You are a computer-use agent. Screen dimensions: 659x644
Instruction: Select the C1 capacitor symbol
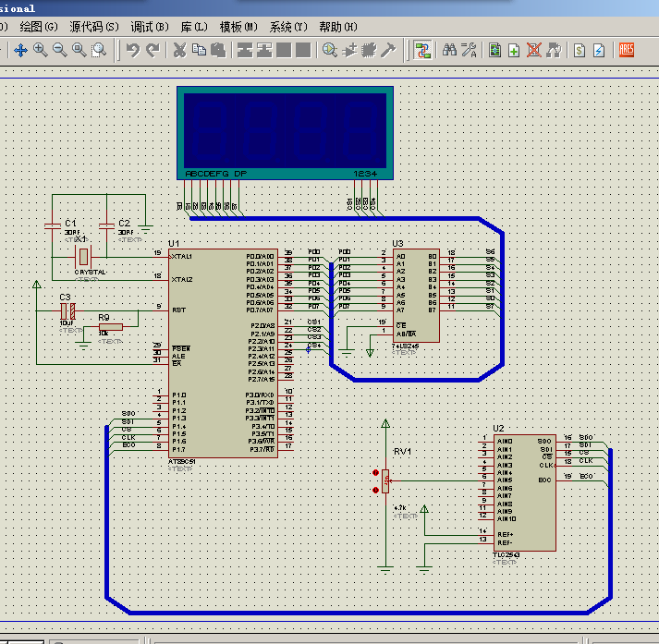click(x=53, y=226)
